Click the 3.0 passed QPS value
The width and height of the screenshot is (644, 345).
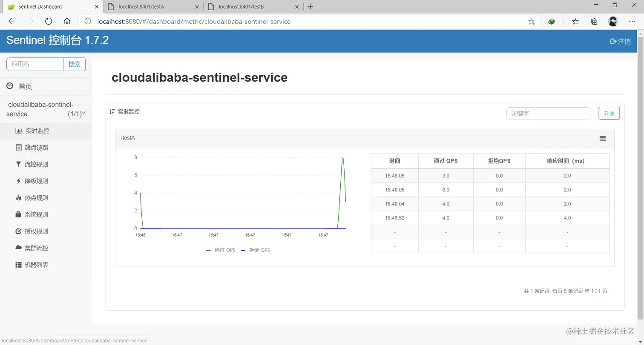click(446, 176)
